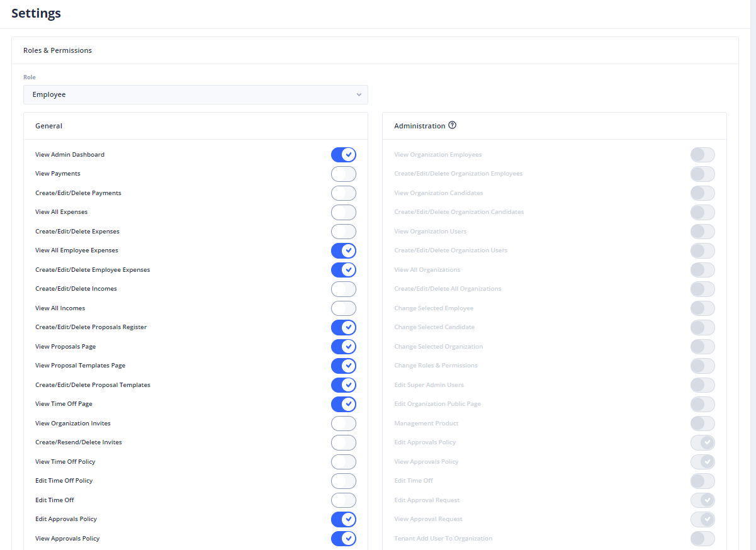Screen dimensions: 756x550
Task: Turn off View All Employee Expenses
Action: [344, 250]
